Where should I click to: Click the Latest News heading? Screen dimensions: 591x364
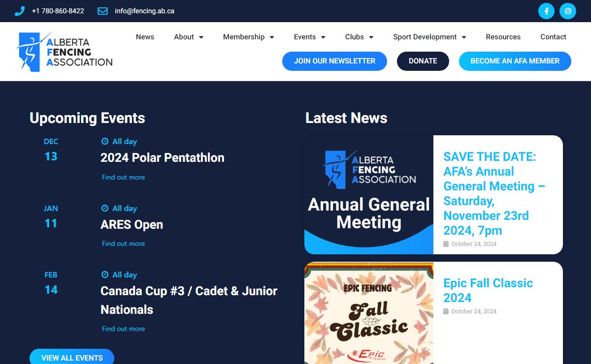[x=346, y=118]
